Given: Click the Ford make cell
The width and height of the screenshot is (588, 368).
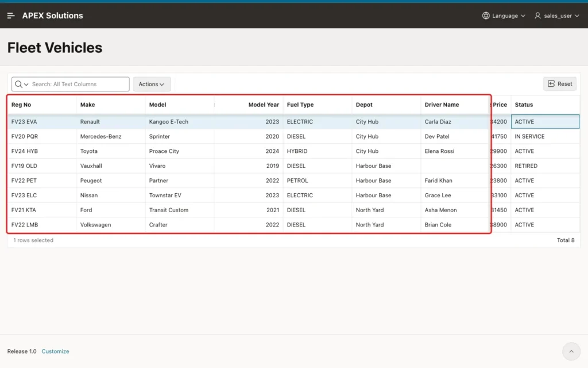Looking at the screenshot, I should point(111,210).
